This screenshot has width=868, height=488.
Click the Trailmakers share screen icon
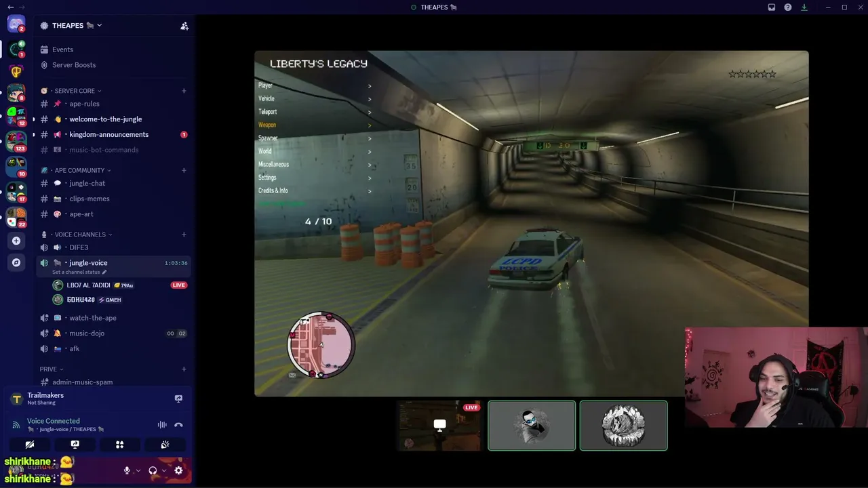pos(178,399)
